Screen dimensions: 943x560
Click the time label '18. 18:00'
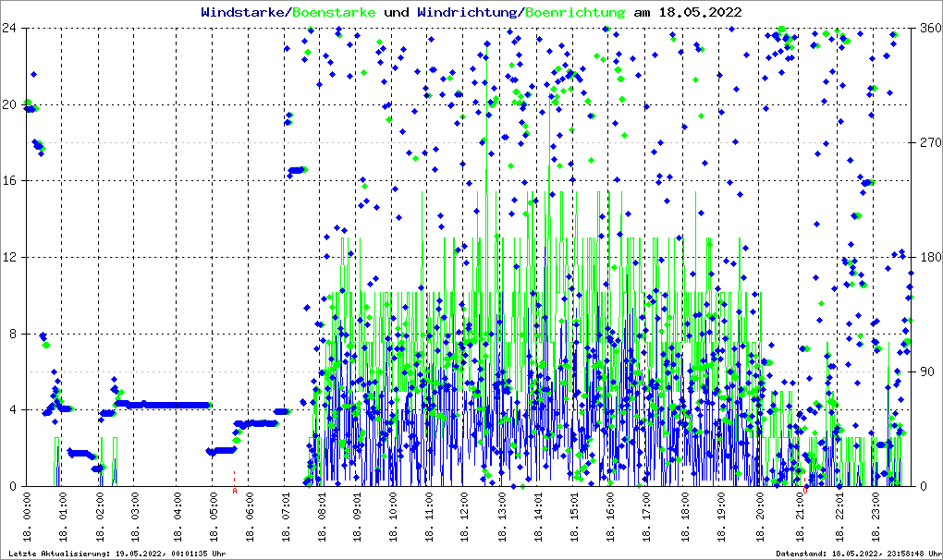tap(684, 517)
